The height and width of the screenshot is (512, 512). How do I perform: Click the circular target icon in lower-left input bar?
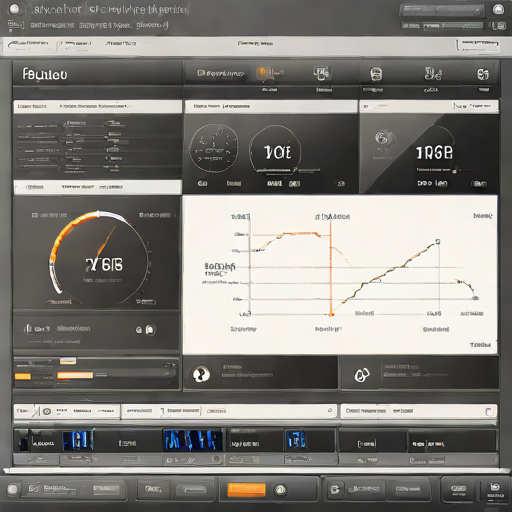click(47, 411)
